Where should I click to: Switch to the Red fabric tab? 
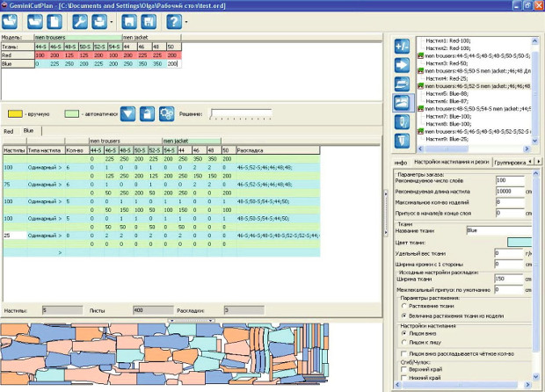[x=9, y=130]
